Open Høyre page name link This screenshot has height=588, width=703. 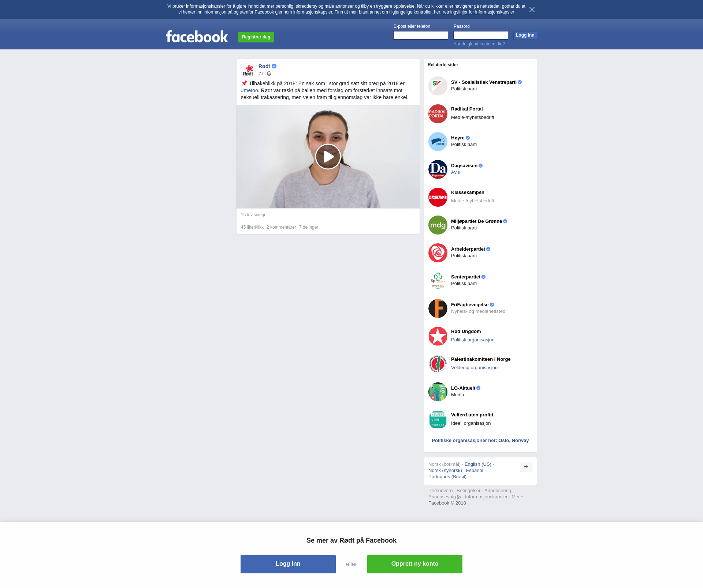458,138
